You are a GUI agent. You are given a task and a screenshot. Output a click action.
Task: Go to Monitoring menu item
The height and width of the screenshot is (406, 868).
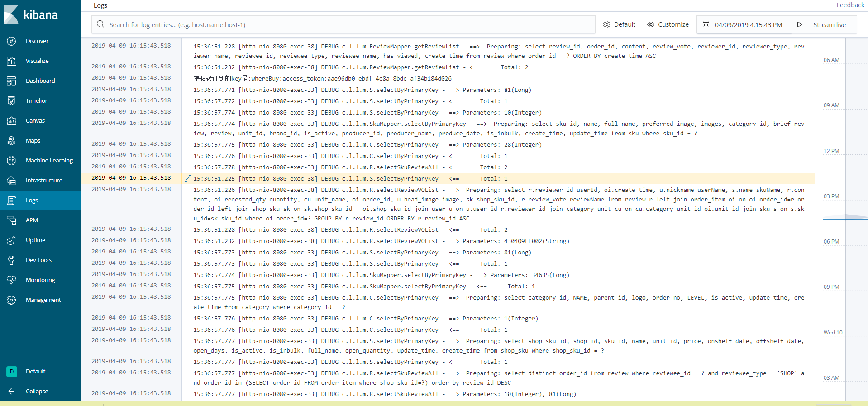40,280
